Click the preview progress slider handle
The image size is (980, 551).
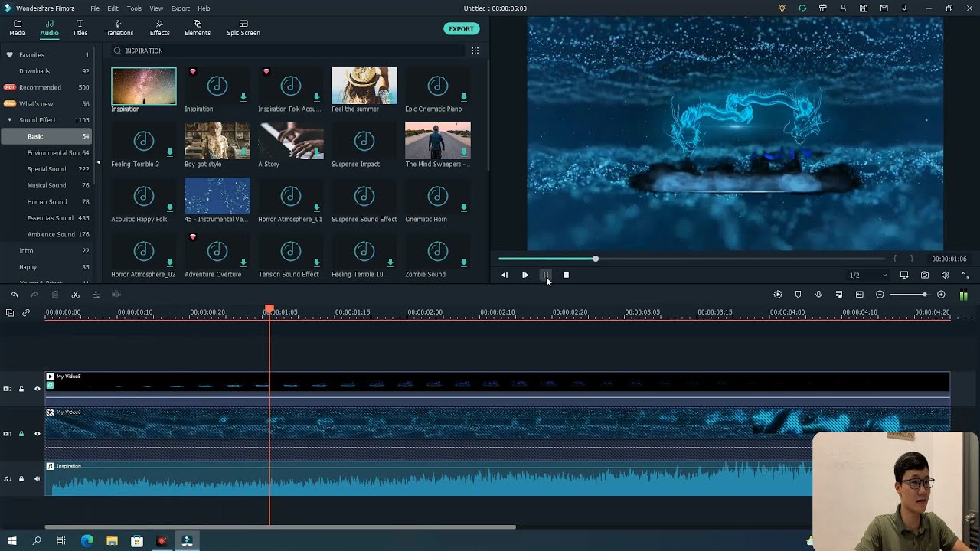point(596,259)
